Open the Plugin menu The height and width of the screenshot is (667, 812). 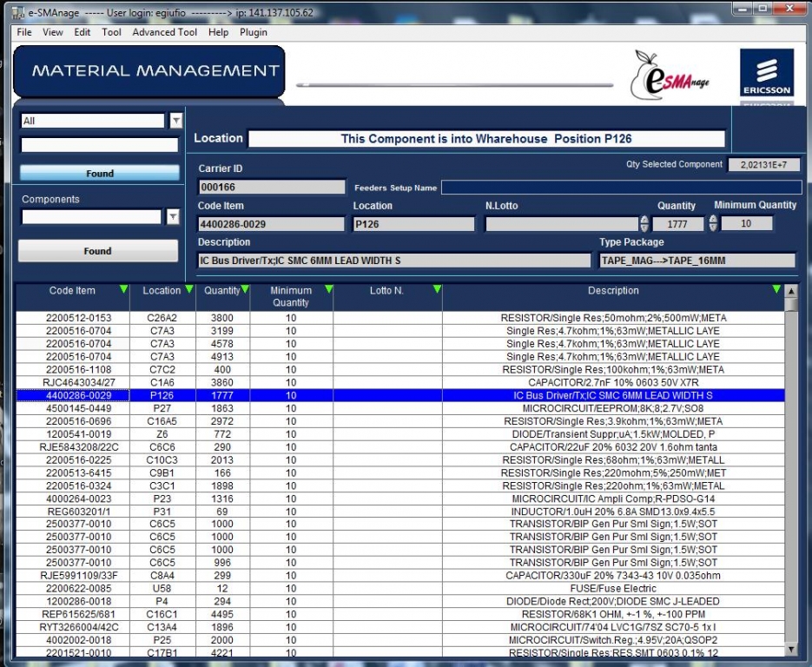[x=254, y=32]
